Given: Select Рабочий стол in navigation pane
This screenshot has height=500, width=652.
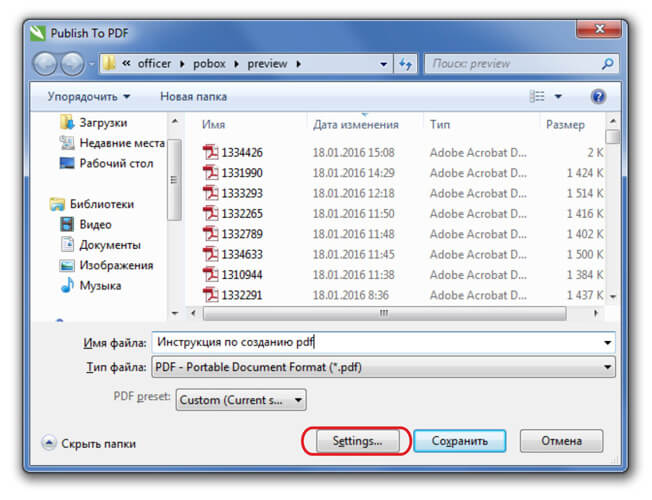Looking at the screenshot, I should pyautogui.click(x=115, y=162).
